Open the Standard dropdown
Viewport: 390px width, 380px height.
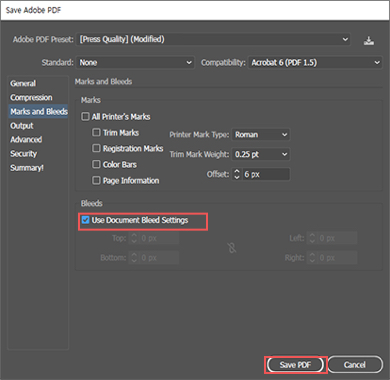click(x=135, y=62)
